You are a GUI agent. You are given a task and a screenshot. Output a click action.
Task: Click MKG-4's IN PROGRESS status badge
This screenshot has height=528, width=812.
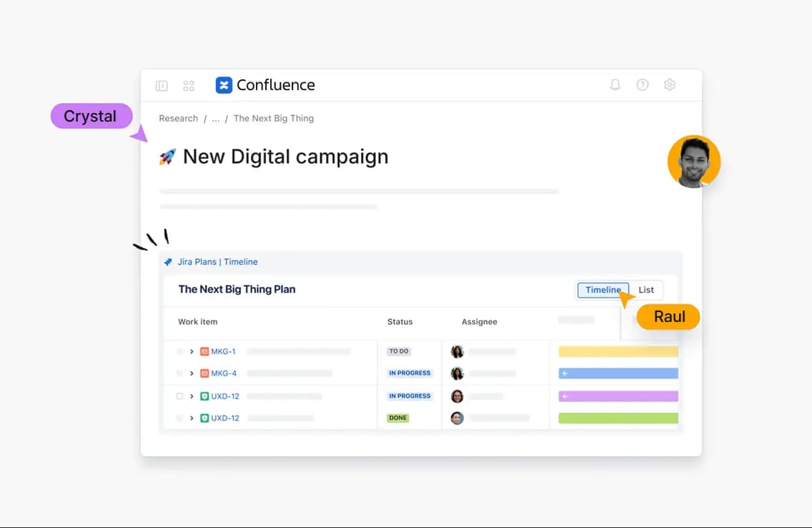click(410, 373)
